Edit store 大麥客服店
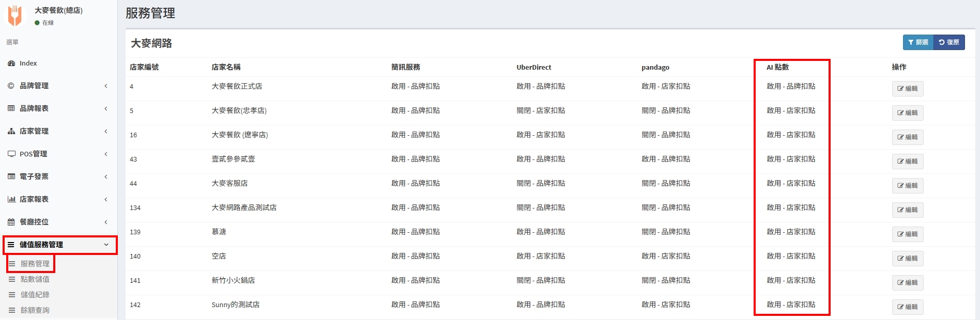This screenshot has width=980, height=320. [x=908, y=186]
